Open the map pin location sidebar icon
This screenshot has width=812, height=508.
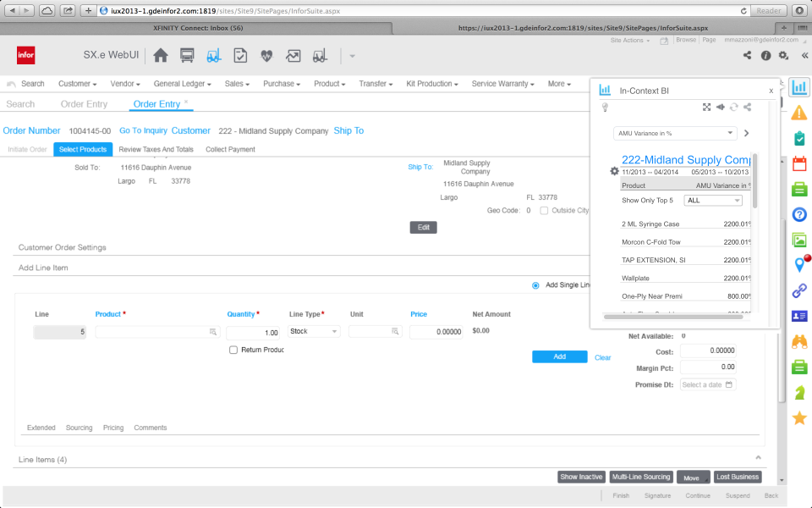[x=801, y=264]
